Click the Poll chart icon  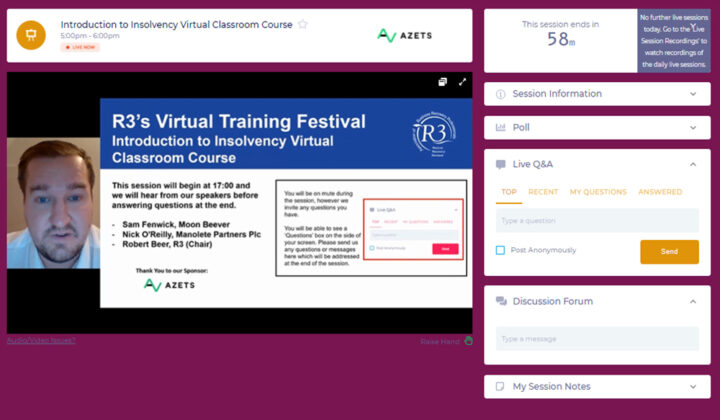(x=501, y=127)
